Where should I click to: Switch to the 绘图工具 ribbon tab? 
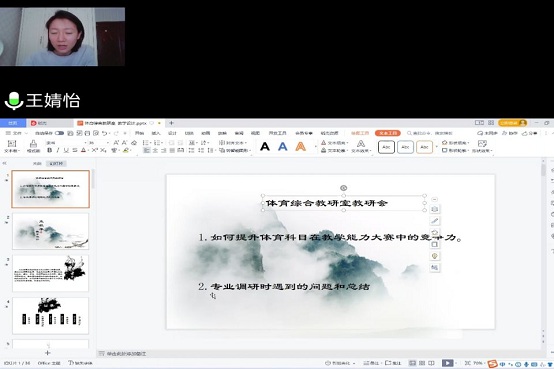pyautogui.click(x=360, y=133)
